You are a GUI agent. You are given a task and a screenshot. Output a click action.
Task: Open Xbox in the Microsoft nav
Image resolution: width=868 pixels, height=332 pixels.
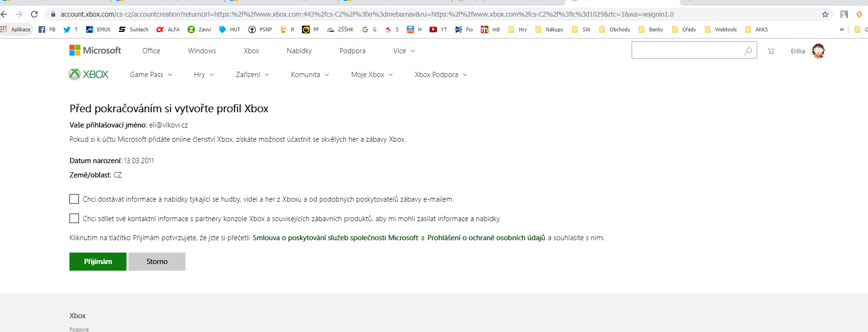pos(251,51)
